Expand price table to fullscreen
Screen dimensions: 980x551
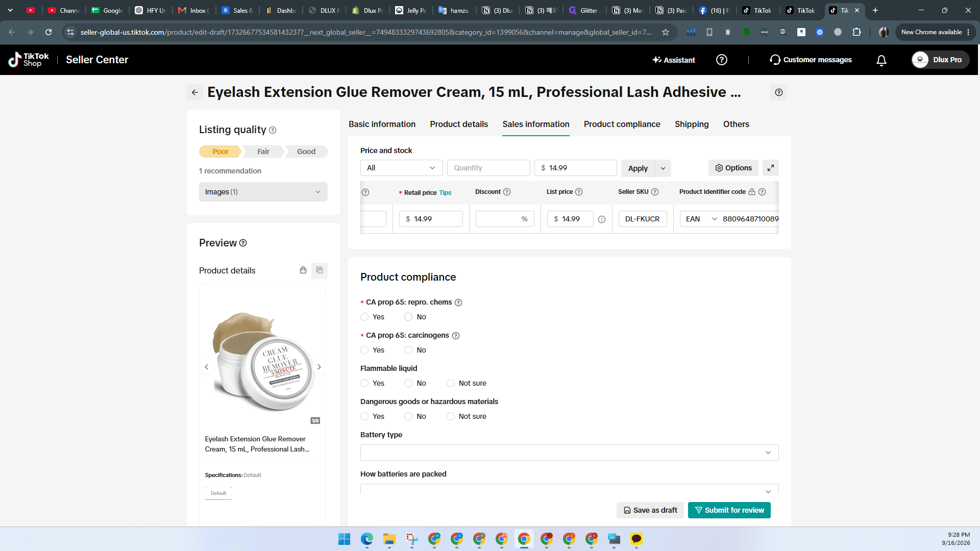click(x=770, y=168)
